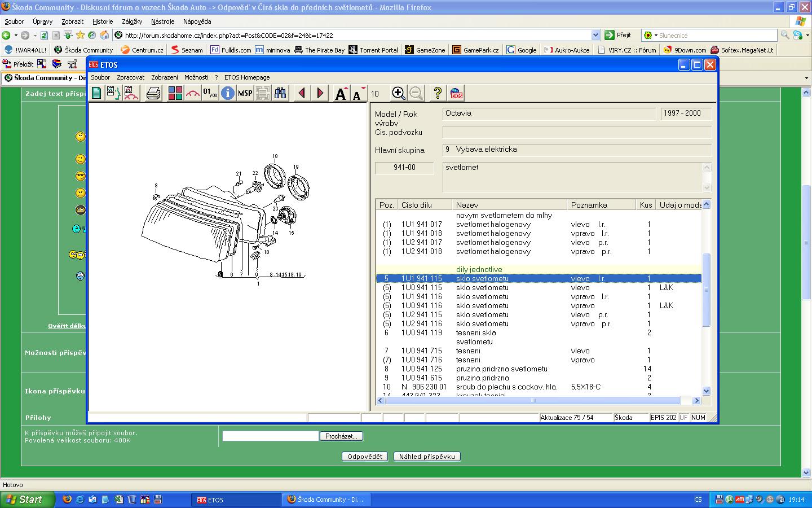The height and width of the screenshot is (508, 812).
Task: Open search with the binoculars icon
Action: [x=280, y=93]
